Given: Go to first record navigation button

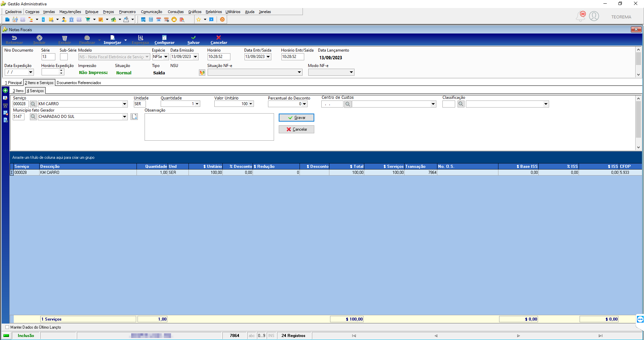Looking at the screenshot, I should (354, 336).
